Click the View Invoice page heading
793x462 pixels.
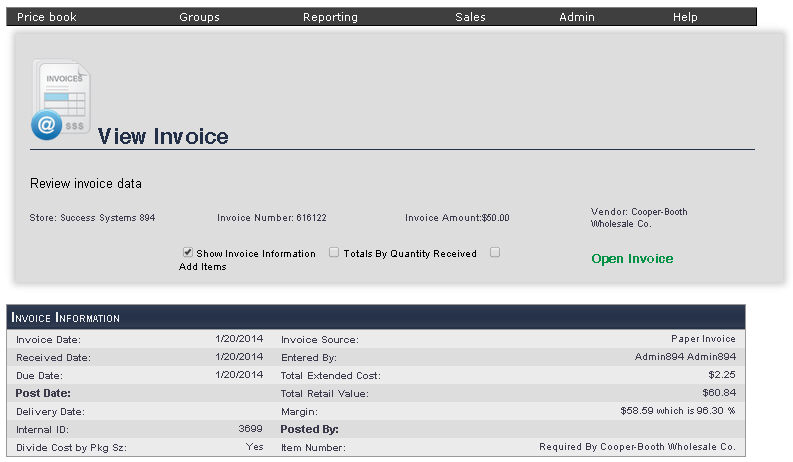pos(163,137)
